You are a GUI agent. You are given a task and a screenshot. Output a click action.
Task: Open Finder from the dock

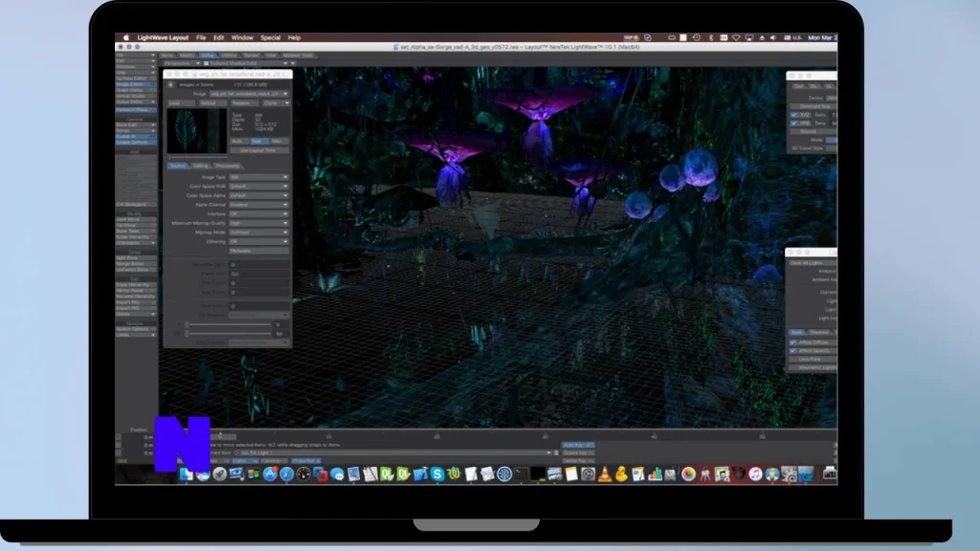(187, 474)
